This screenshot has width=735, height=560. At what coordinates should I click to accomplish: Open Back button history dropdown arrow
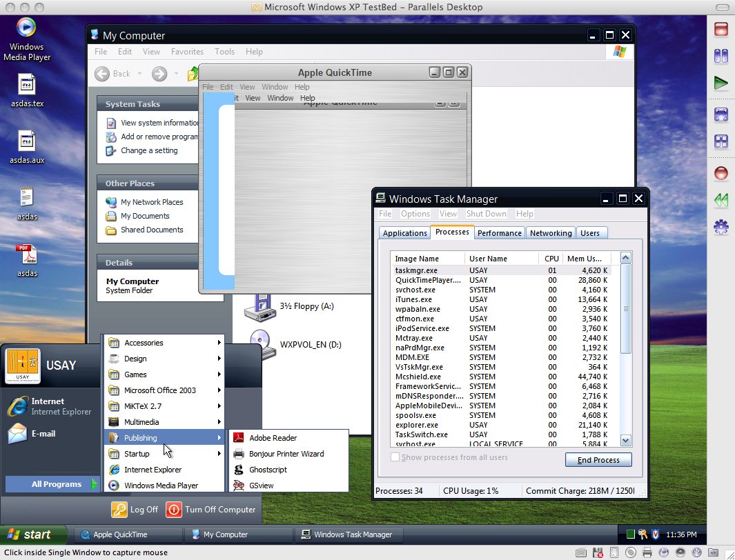tap(139, 74)
